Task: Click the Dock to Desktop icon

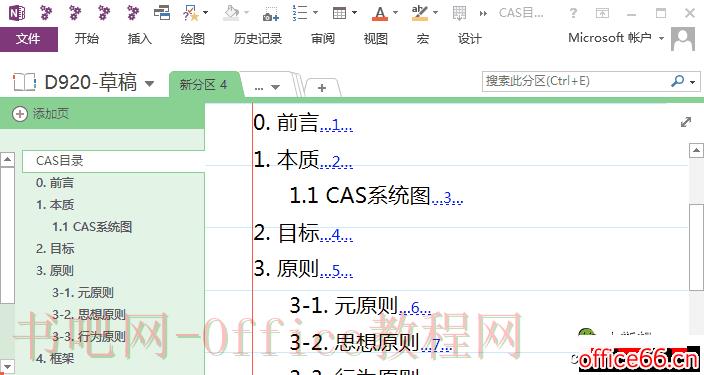Action: (x=162, y=13)
